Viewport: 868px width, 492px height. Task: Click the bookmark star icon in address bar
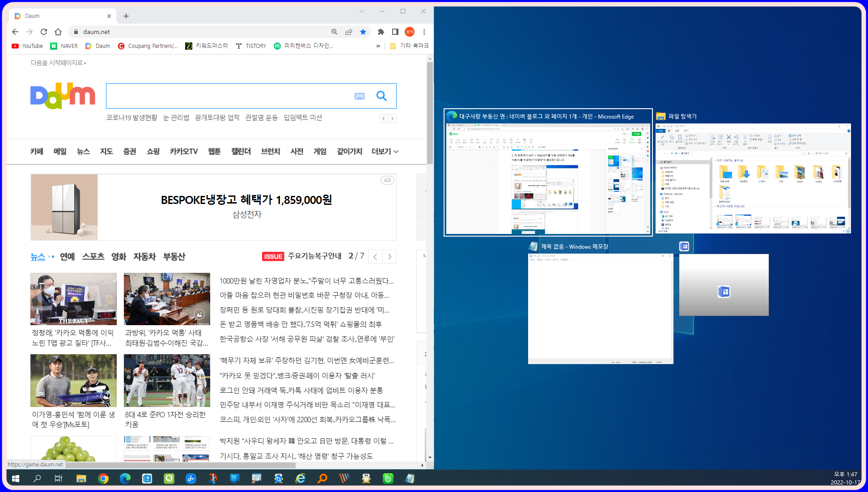pos(363,32)
